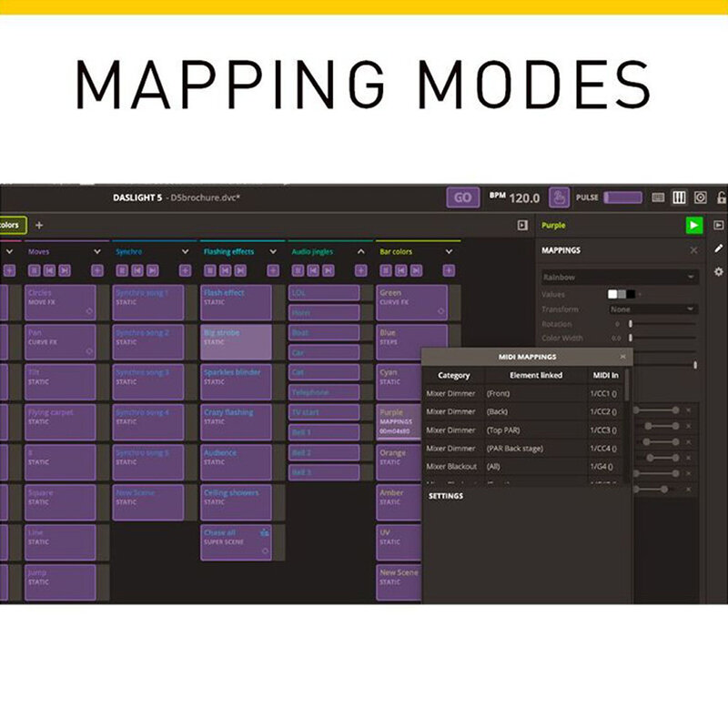Collapse the Synchro group with its chevron
Screen dimensions: 728x728
click(x=183, y=249)
